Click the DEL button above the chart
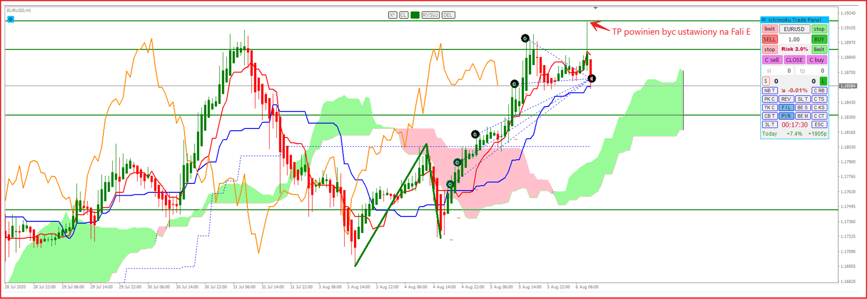The width and height of the screenshot is (868, 299). [448, 15]
